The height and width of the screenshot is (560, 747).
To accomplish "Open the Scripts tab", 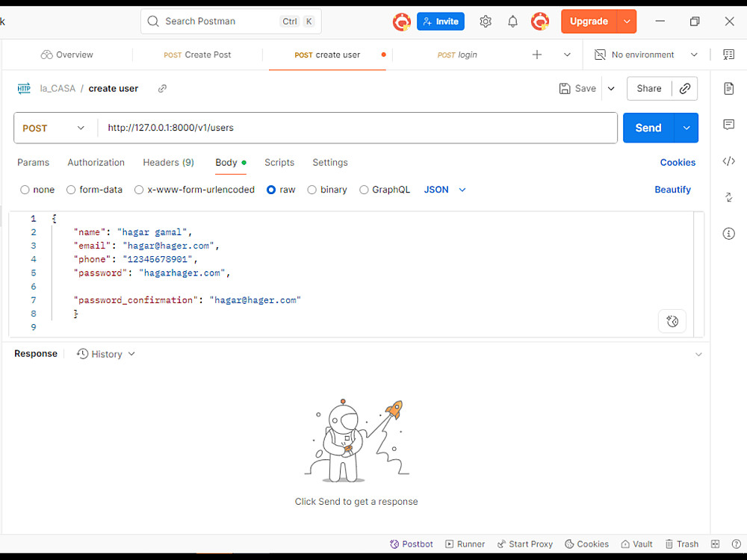I will [x=279, y=162].
